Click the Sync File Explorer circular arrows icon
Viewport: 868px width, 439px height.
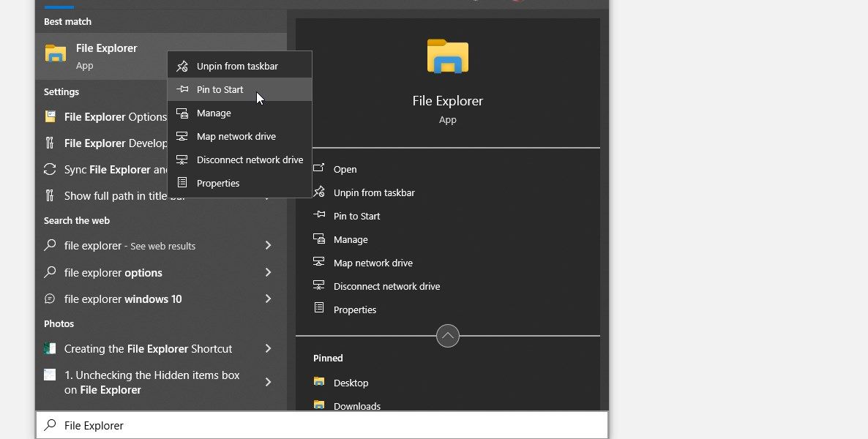point(50,169)
